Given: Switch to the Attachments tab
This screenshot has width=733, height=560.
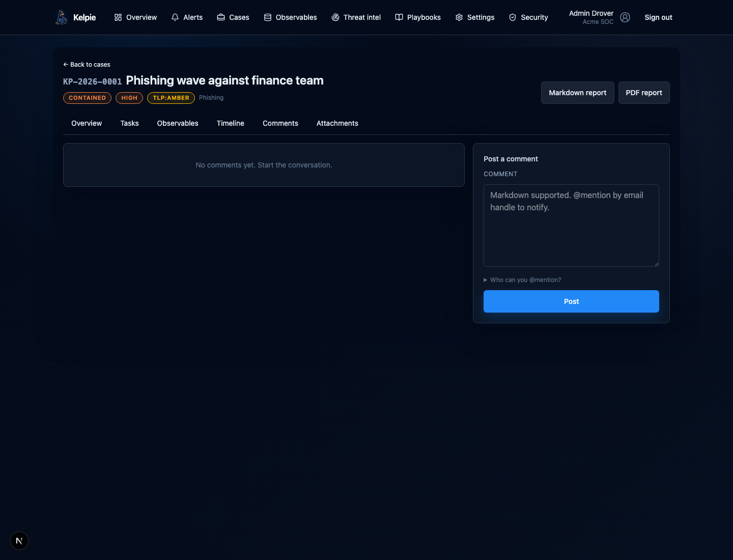Looking at the screenshot, I should tap(337, 123).
